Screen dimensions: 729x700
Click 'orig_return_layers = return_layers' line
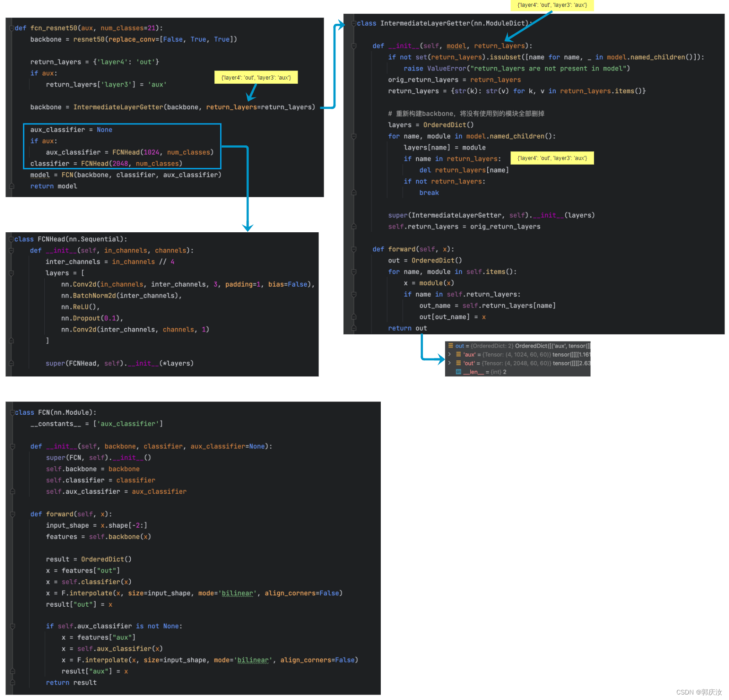(454, 80)
